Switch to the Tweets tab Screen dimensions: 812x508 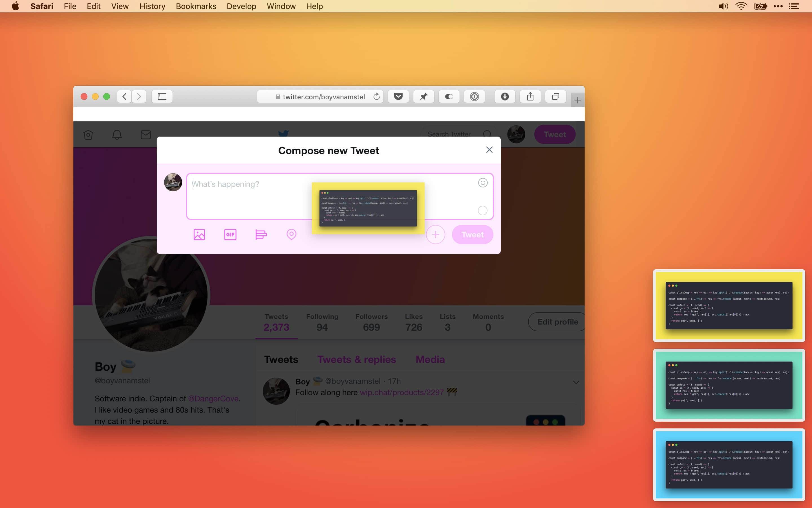click(281, 360)
